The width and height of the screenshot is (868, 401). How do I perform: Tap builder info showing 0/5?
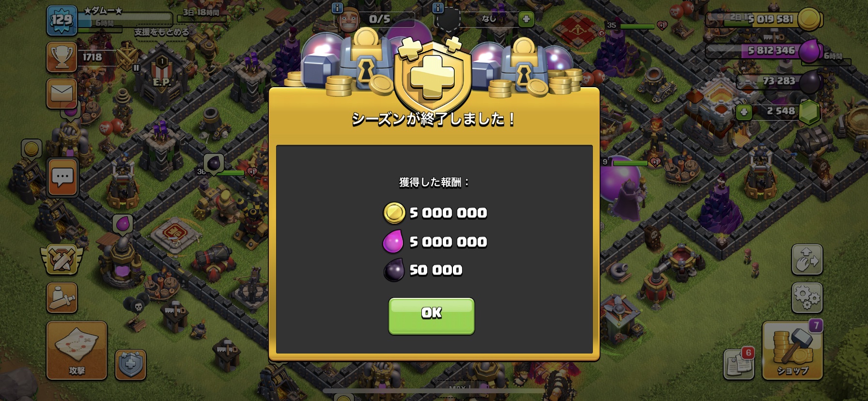(373, 19)
